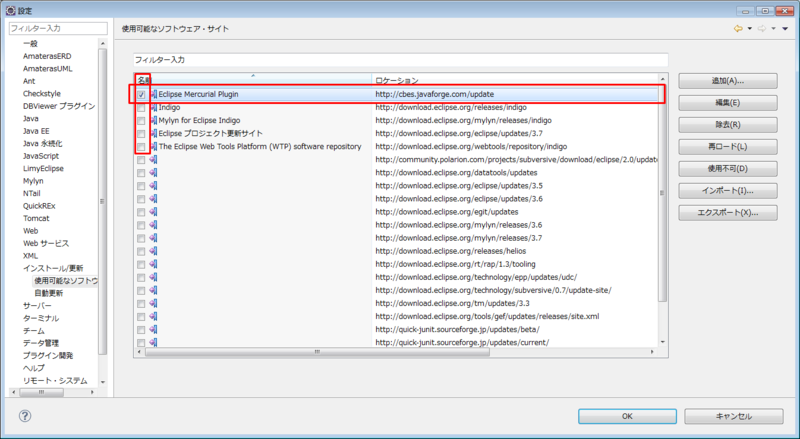Image resolution: width=800 pixels, height=439 pixels.
Task: Click the site icon in the rt/rap/1.3/tooling row
Action: (153, 264)
